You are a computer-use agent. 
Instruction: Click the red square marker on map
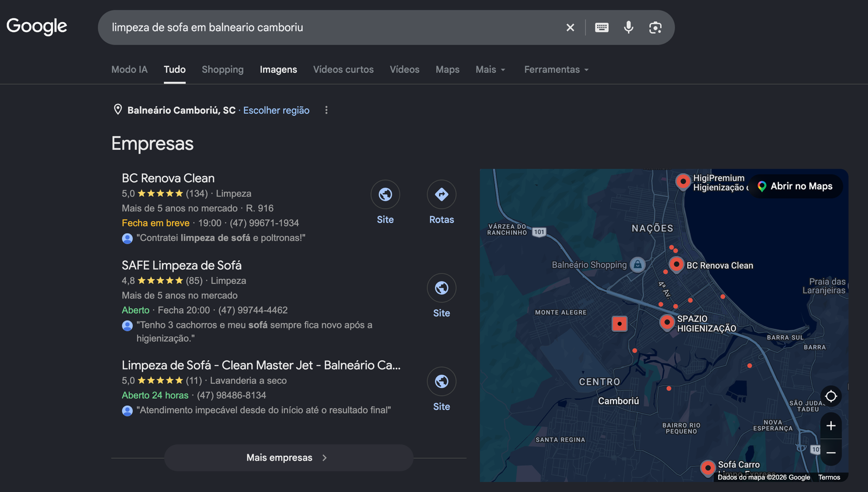click(620, 323)
